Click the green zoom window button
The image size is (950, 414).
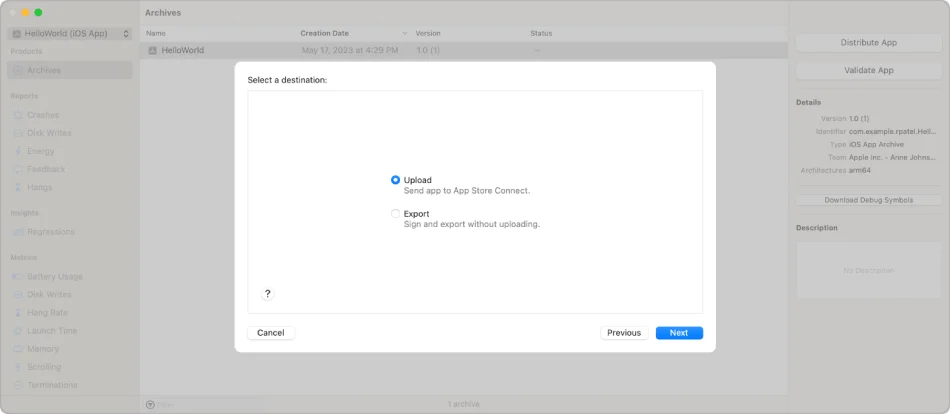pyautogui.click(x=38, y=13)
